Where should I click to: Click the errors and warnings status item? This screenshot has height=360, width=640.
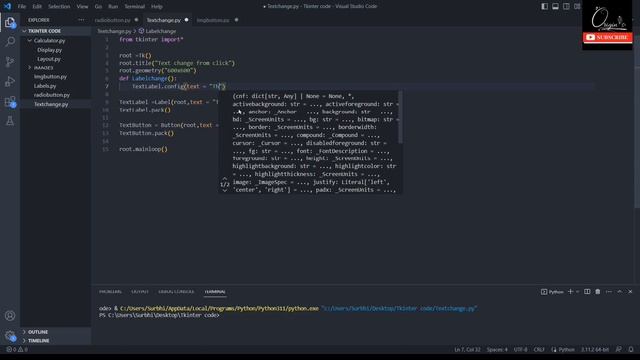coord(17,349)
